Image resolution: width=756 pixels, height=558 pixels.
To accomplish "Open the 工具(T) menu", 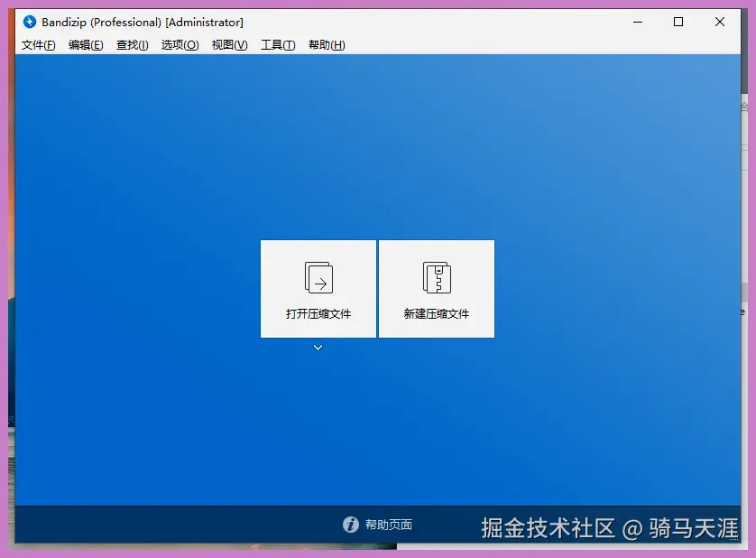I will pos(278,45).
